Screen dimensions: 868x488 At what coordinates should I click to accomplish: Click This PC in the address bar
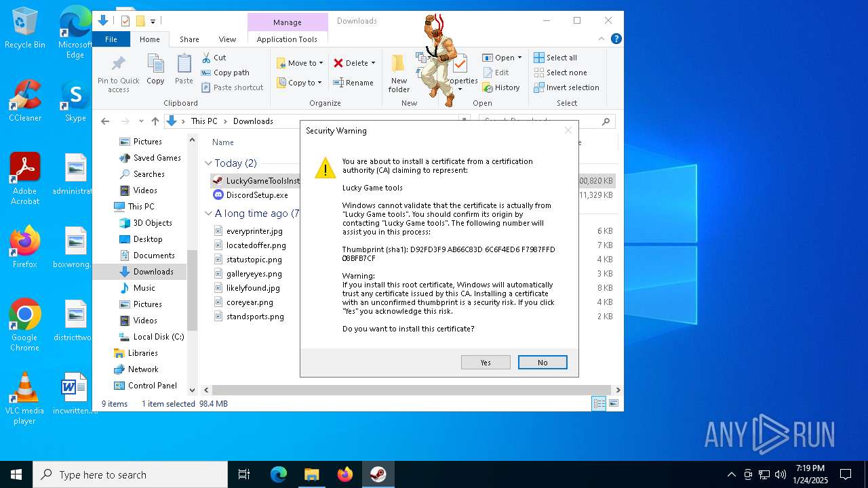point(204,121)
